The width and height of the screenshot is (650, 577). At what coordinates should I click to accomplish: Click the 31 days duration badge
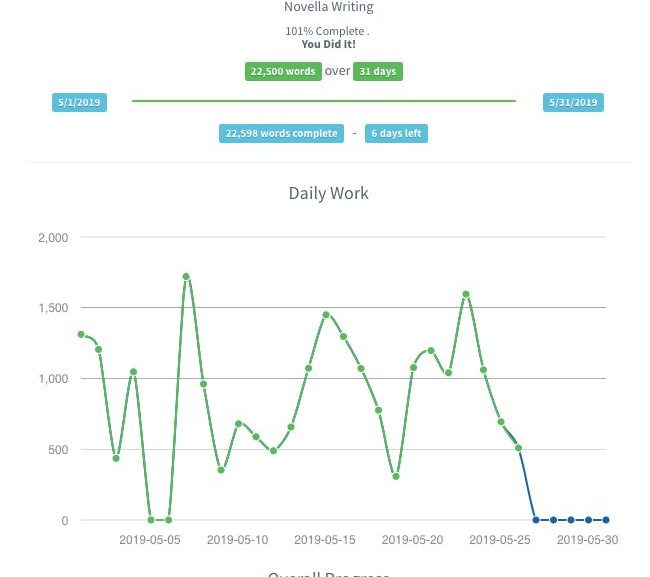tap(378, 71)
